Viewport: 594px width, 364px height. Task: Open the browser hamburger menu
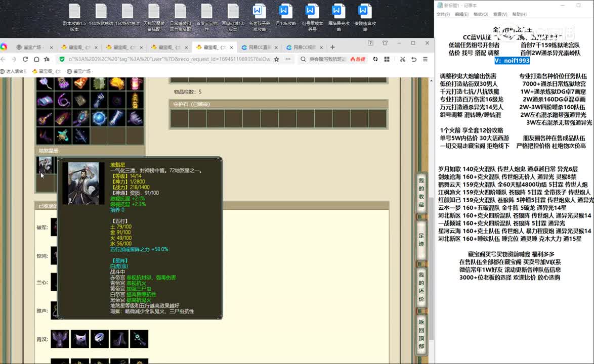[426, 59]
